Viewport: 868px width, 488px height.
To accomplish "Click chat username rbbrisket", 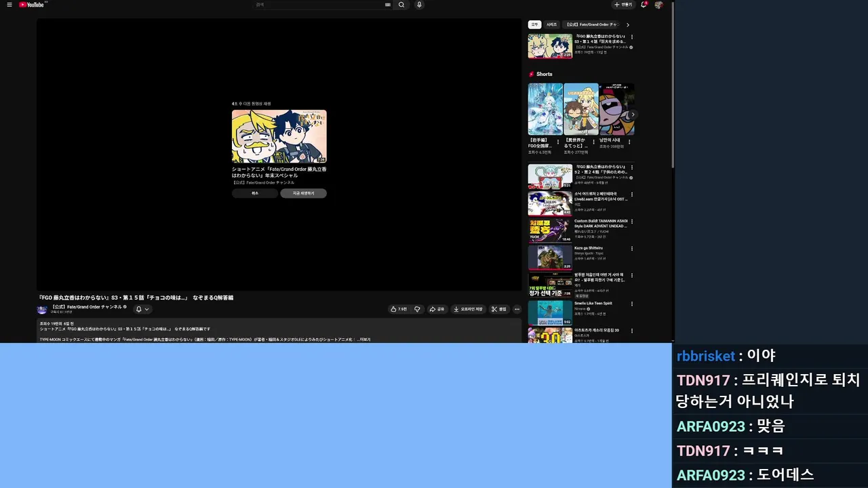I will coord(706,356).
